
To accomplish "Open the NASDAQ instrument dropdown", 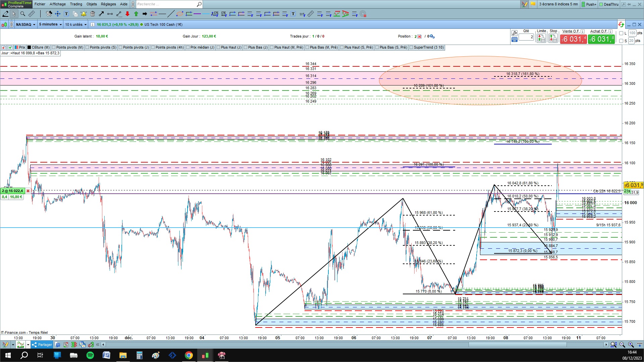I will pyautogui.click(x=25, y=24).
